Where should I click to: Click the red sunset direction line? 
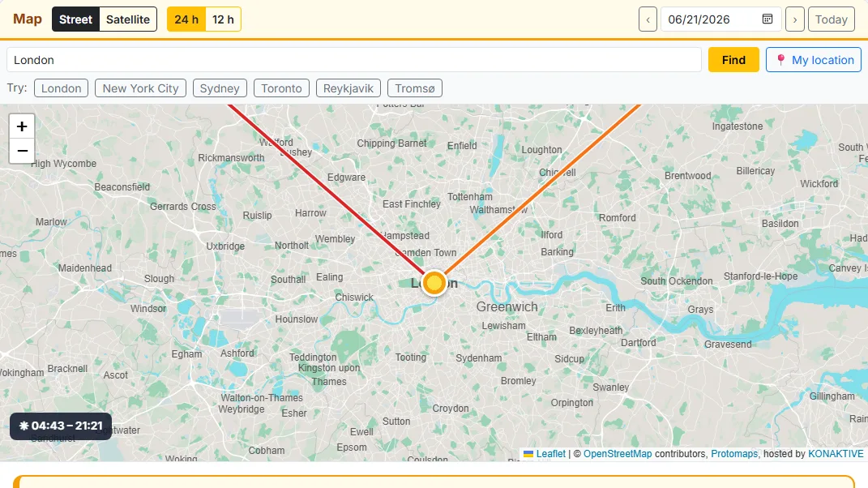(x=327, y=189)
